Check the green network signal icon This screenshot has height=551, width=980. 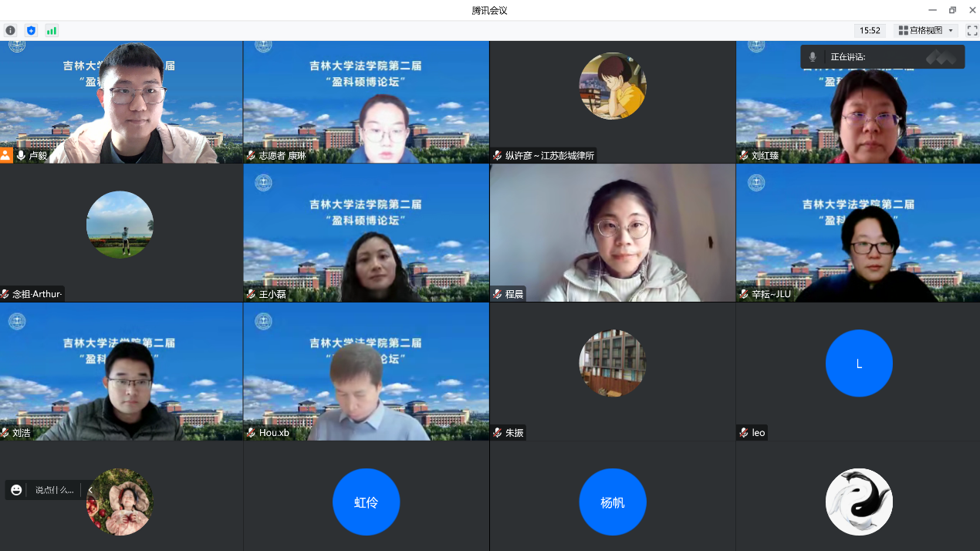click(52, 31)
